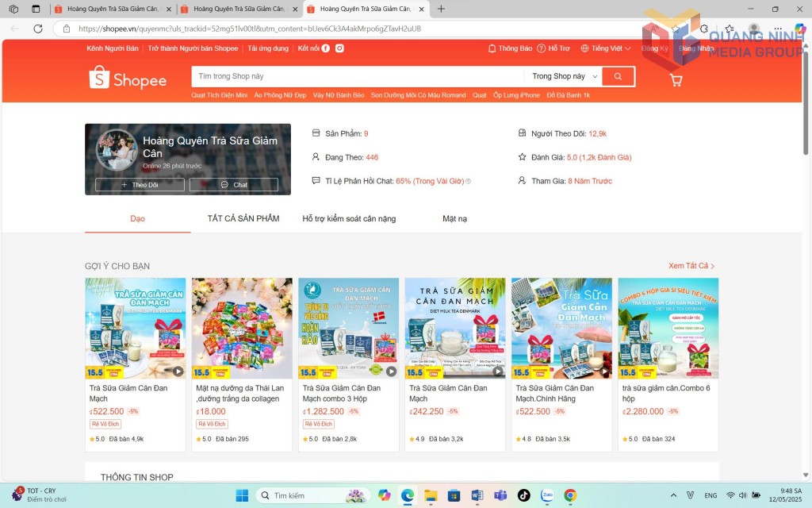
Task: Open the 'Trong Shop này' search scope dropdown
Action: tap(564, 76)
